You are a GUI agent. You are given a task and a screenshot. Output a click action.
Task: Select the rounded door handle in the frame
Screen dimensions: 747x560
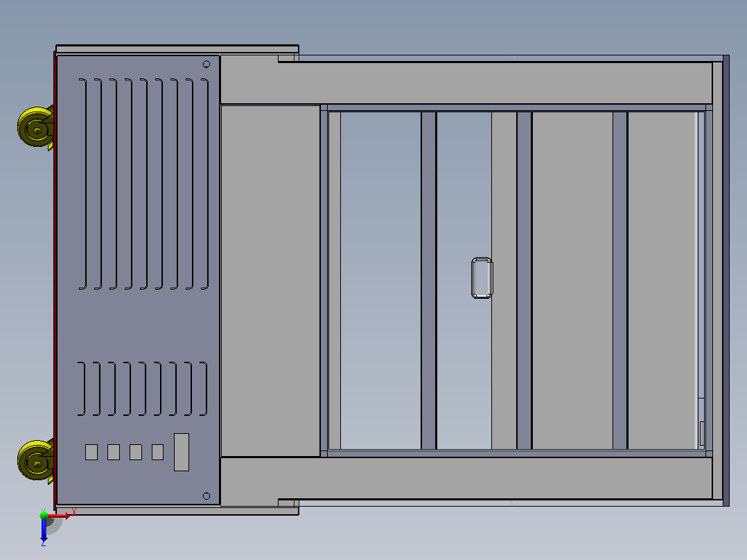[482, 278]
